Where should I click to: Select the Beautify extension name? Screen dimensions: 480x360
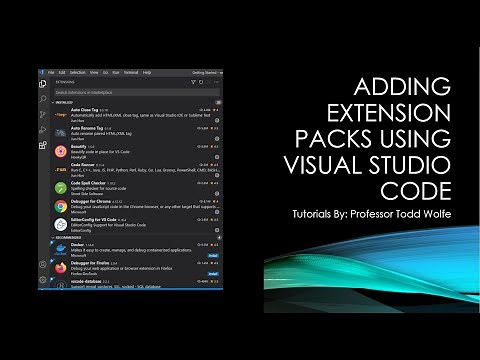tap(79, 146)
